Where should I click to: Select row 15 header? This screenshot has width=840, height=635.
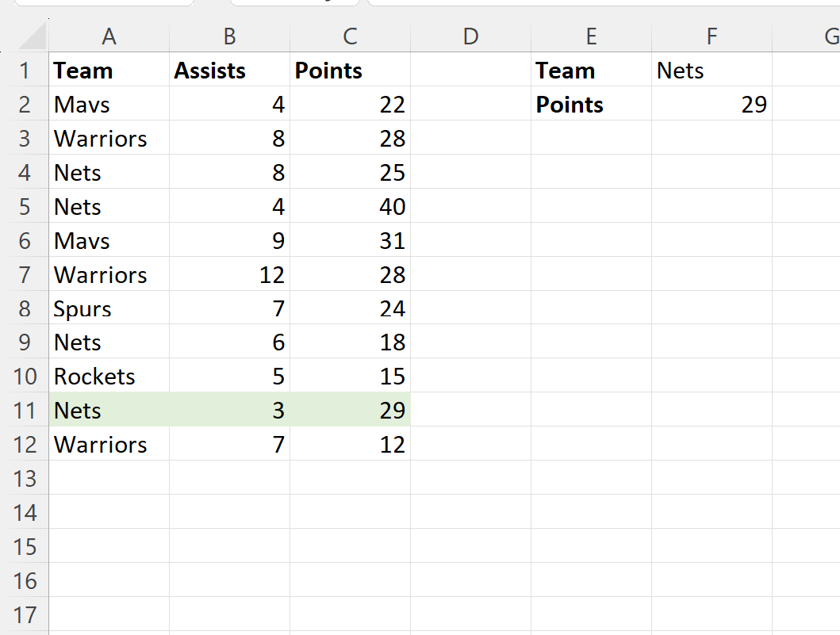25,547
